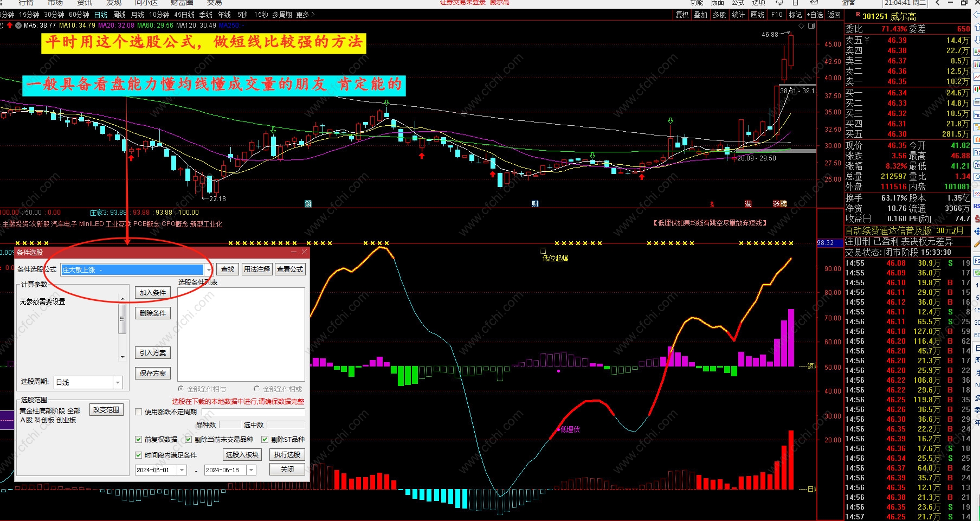Open the start date 2024-06-01 dropdown
This screenshot has height=521, width=980.
(182, 471)
